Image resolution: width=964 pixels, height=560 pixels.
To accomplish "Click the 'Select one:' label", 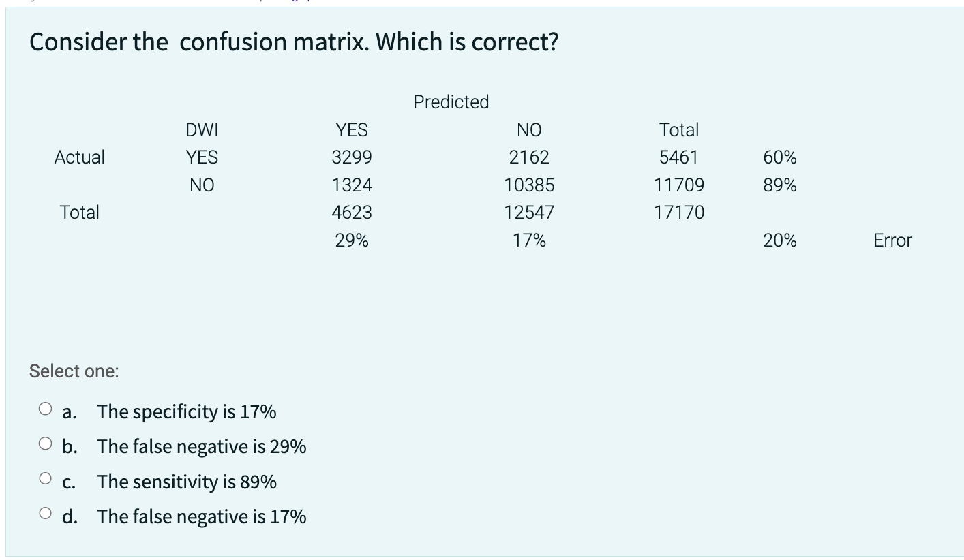I will [x=74, y=371].
